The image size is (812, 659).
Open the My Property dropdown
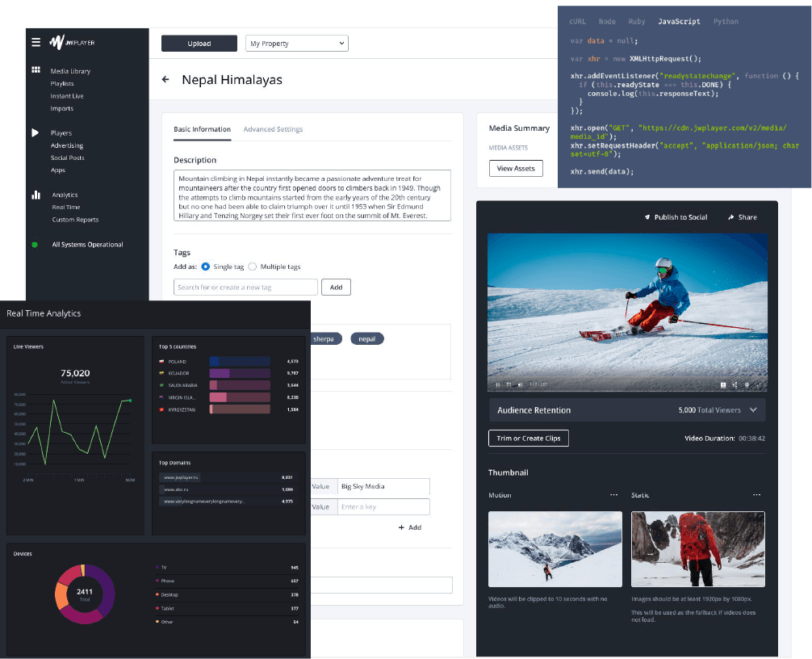click(296, 44)
